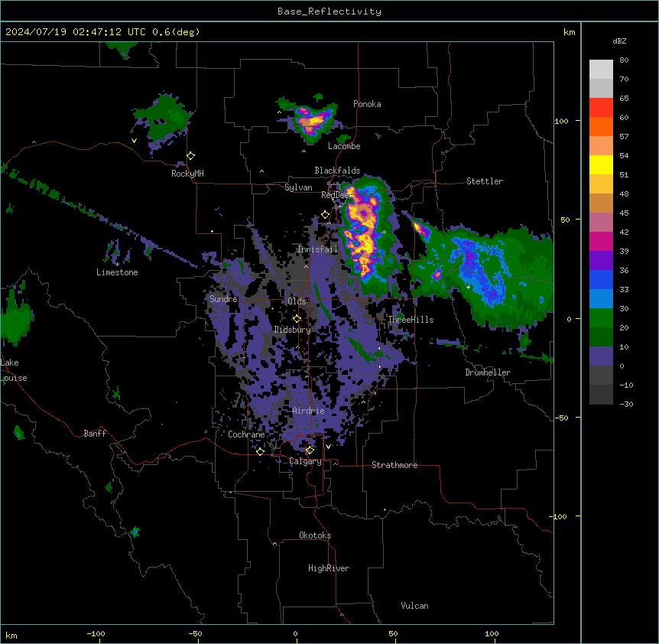
Task: Click the yellow diamond marker near Olds
Action: click(297, 319)
